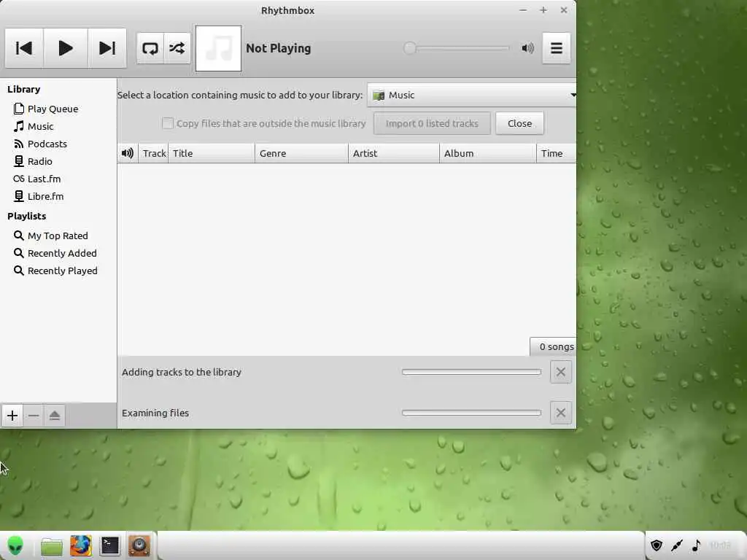Sort tracks by the Artist column
Image resolution: width=747 pixels, height=560 pixels.
394,153
